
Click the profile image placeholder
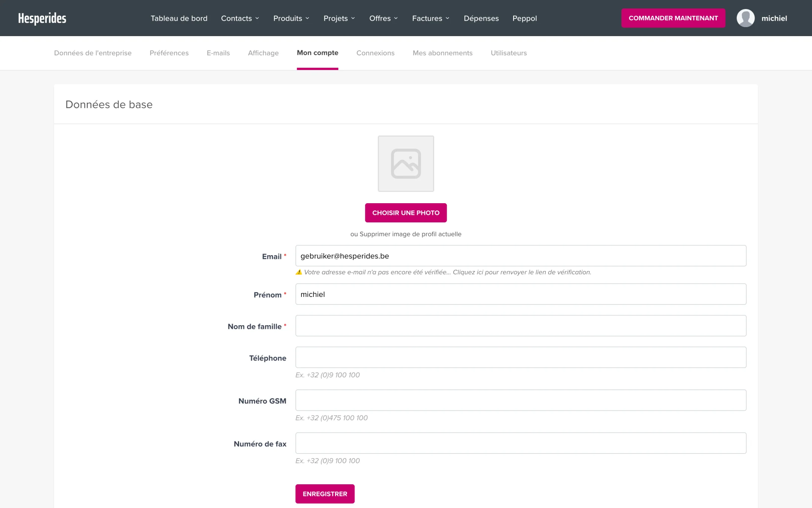coord(406,164)
